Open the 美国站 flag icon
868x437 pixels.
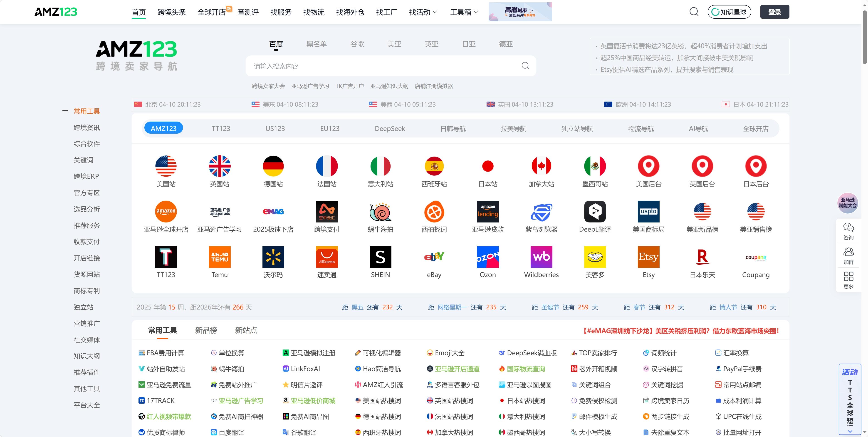(x=166, y=166)
